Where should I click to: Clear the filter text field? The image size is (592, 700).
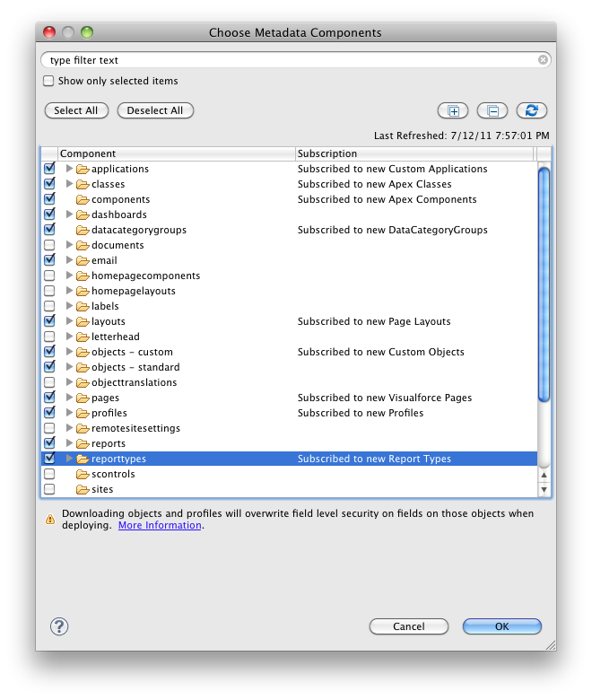tap(543, 60)
